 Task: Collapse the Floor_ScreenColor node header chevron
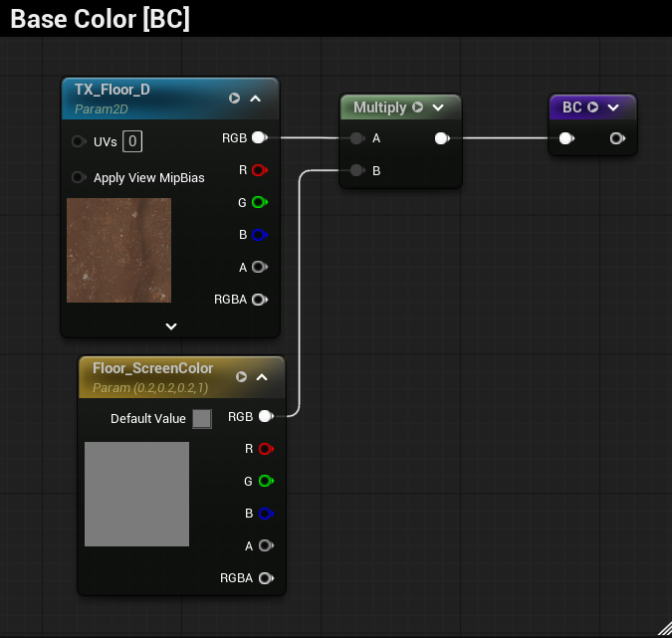click(x=262, y=377)
